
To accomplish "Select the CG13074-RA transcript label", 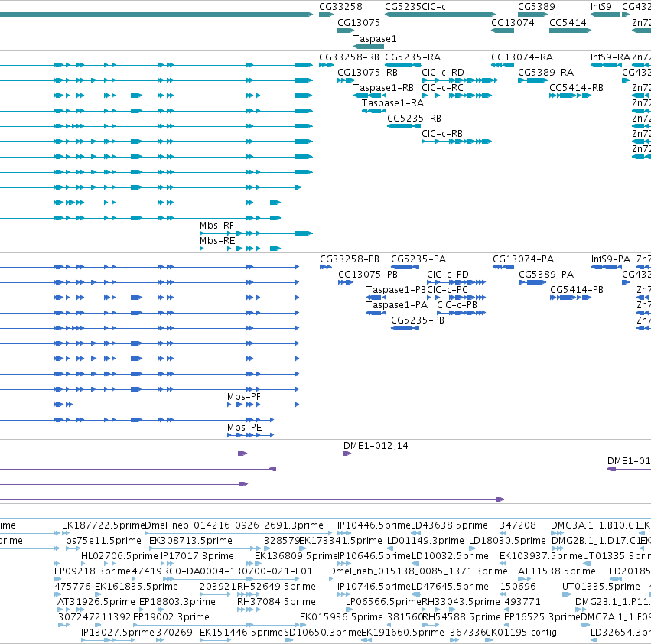I will pos(522,57).
